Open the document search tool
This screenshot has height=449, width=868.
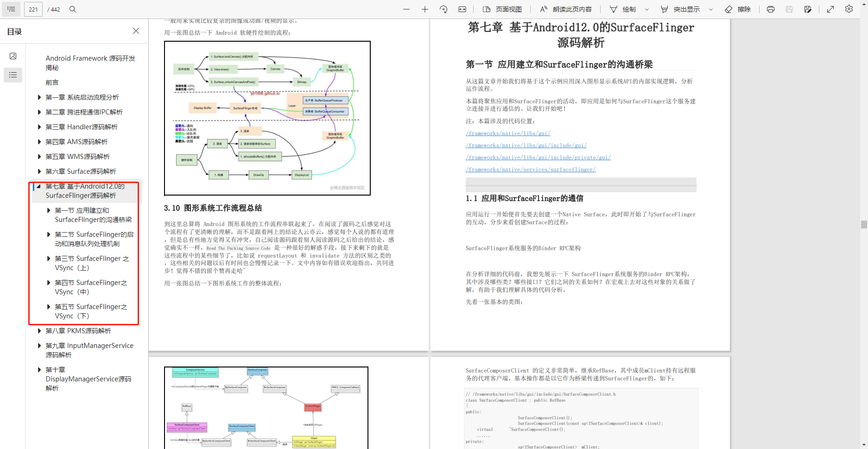click(x=72, y=9)
